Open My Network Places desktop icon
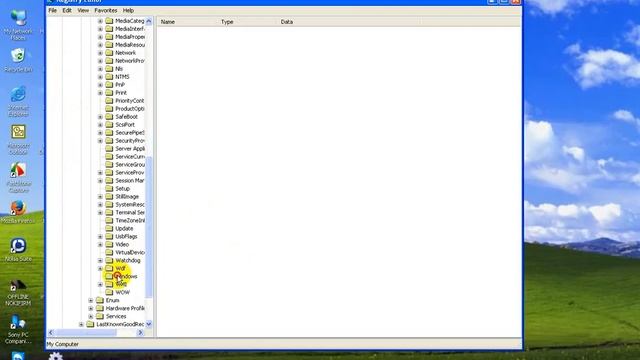 click(18, 25)
